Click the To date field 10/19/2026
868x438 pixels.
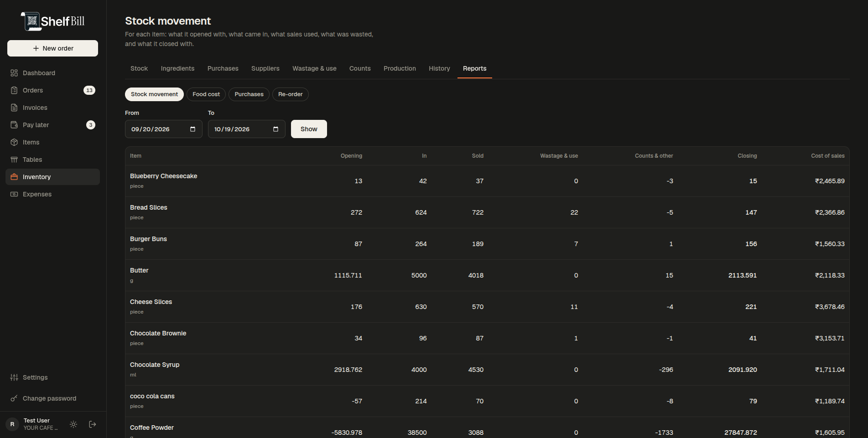(x=247, y=129)
